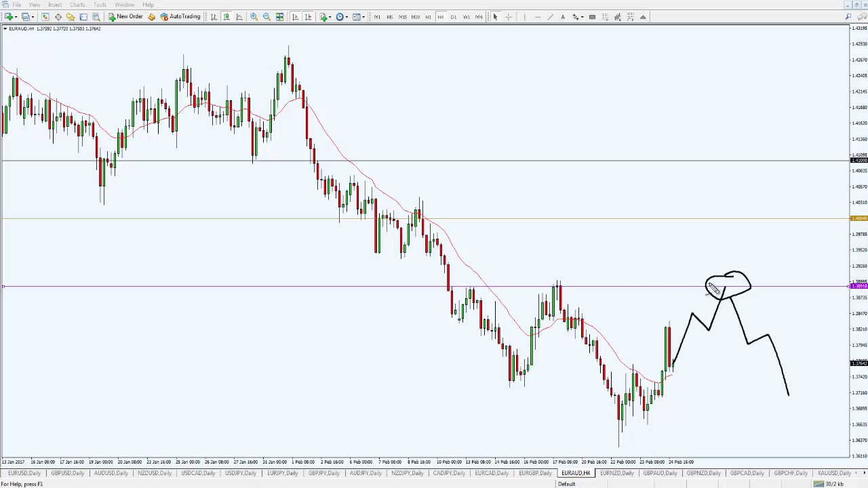Tile chart windows icon

coord(279,17)
